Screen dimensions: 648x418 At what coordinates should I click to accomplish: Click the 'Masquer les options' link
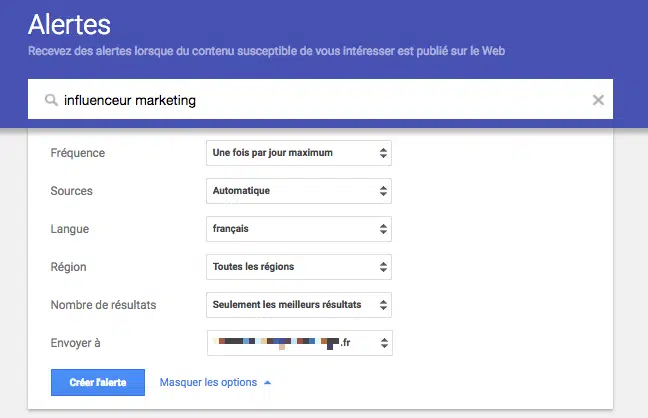(208, 383)
